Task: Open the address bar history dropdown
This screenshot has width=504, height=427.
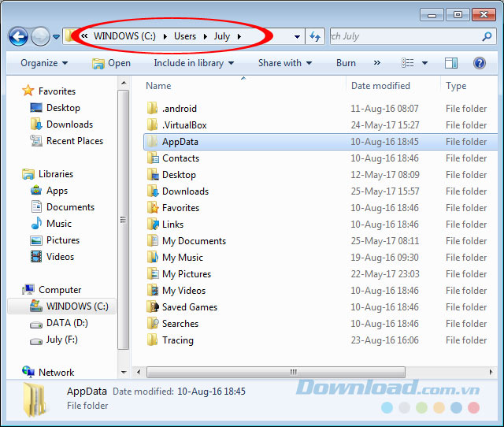Action: tap(298, 37)
